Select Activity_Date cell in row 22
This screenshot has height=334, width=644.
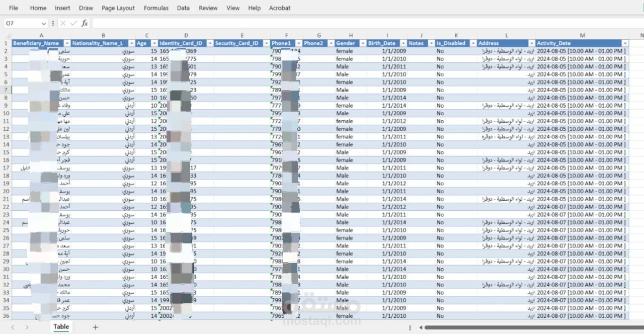point(582,207)
